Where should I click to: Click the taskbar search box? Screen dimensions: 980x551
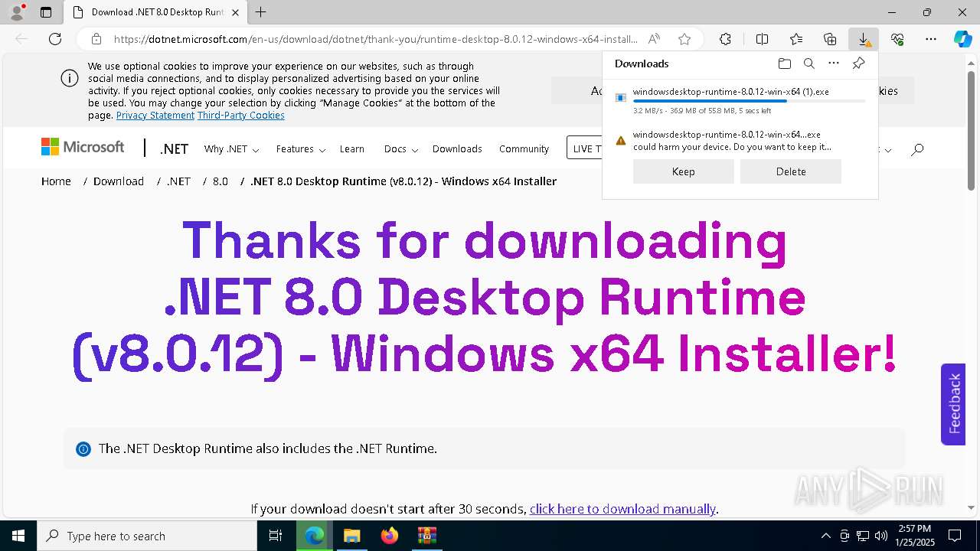(x=147, y=536)
